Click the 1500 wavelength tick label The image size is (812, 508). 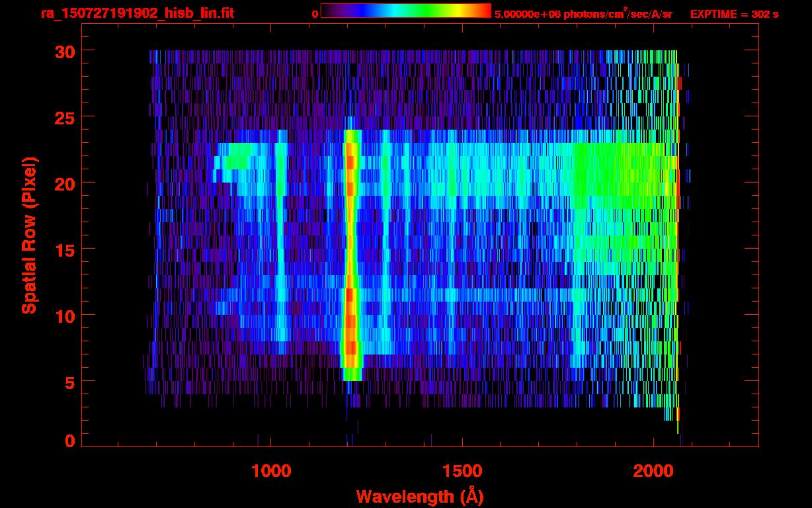coord(462,471)
